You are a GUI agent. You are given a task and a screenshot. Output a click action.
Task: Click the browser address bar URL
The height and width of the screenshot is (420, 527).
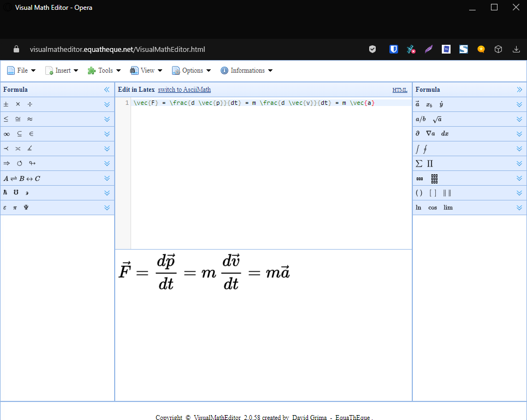(117, 49)
